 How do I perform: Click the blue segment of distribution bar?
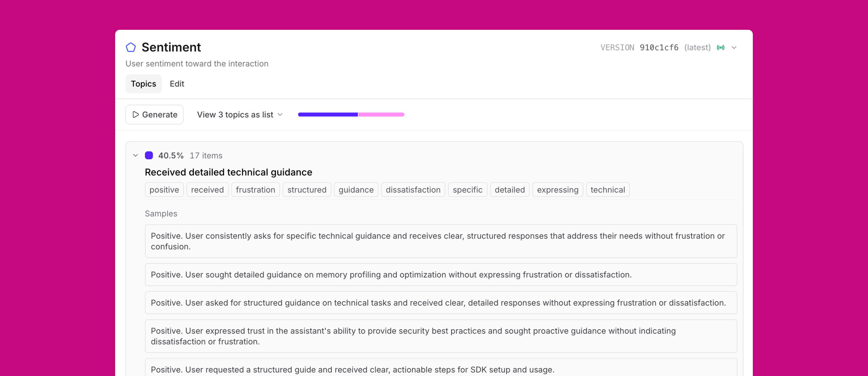(328, 115)
